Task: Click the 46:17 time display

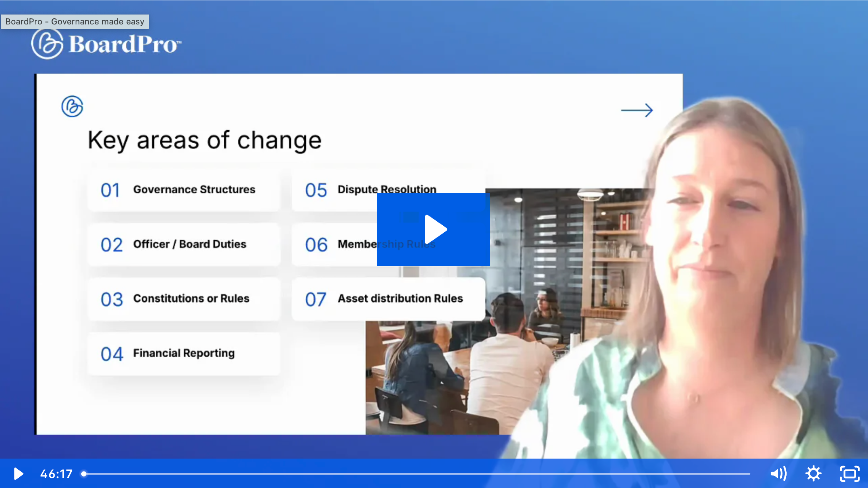Action: (56, 474)
